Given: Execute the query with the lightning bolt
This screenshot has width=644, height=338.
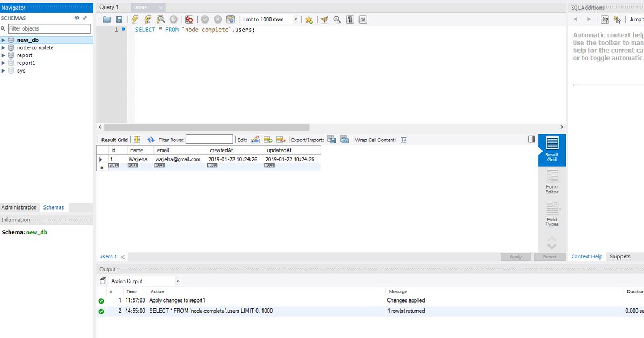Looking at the screenshot, I should (x=135, y=19).
